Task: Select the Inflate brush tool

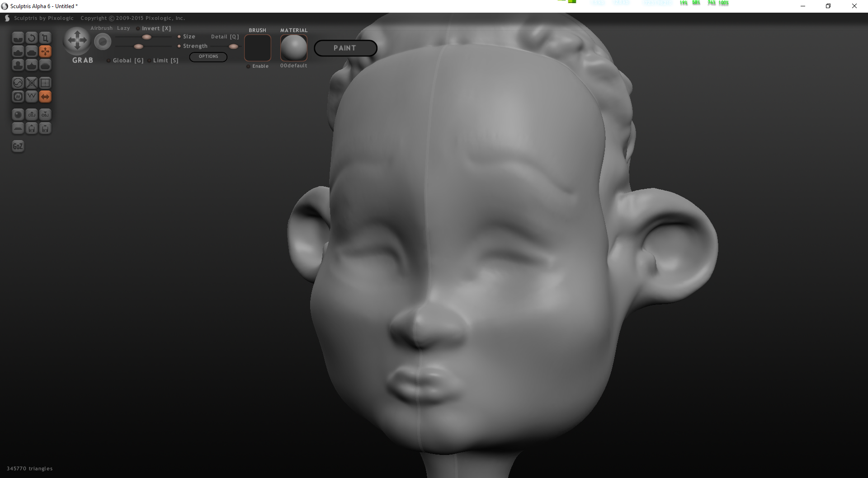Action: 18,65
